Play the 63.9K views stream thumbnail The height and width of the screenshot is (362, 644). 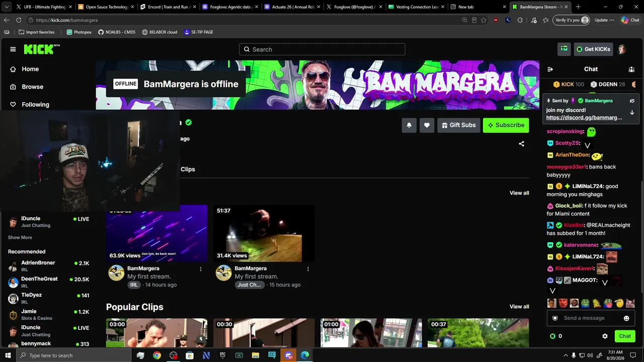click(156, 233)
